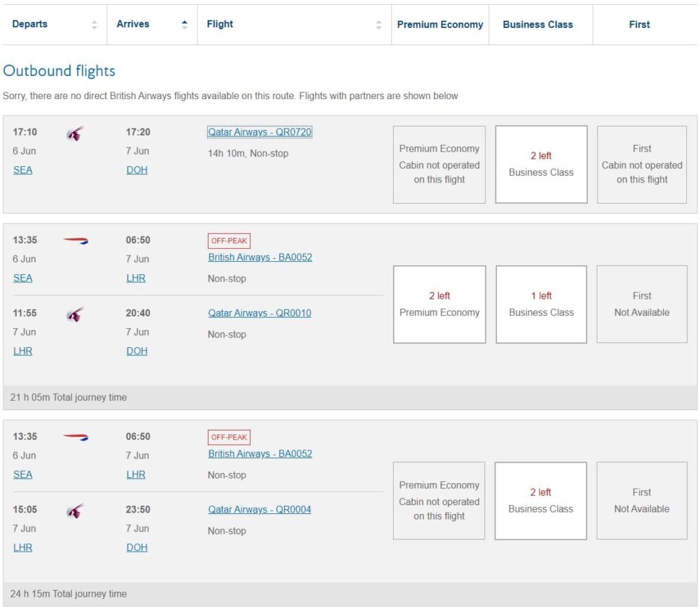Viewport: 700px width, 609px height.
Task: Click the LHR airport link under QR0010
Action: [23, 351]
